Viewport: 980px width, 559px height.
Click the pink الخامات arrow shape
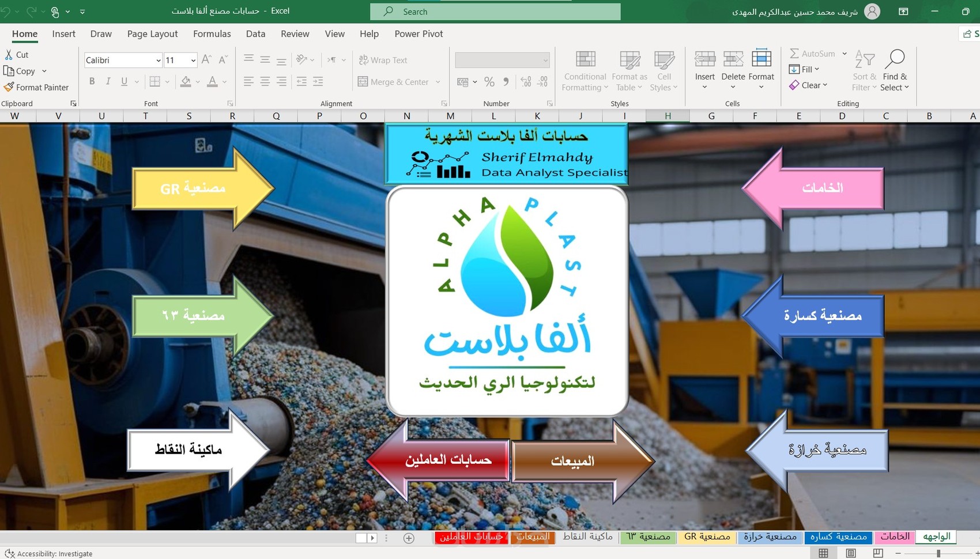[x=813, y=188]
